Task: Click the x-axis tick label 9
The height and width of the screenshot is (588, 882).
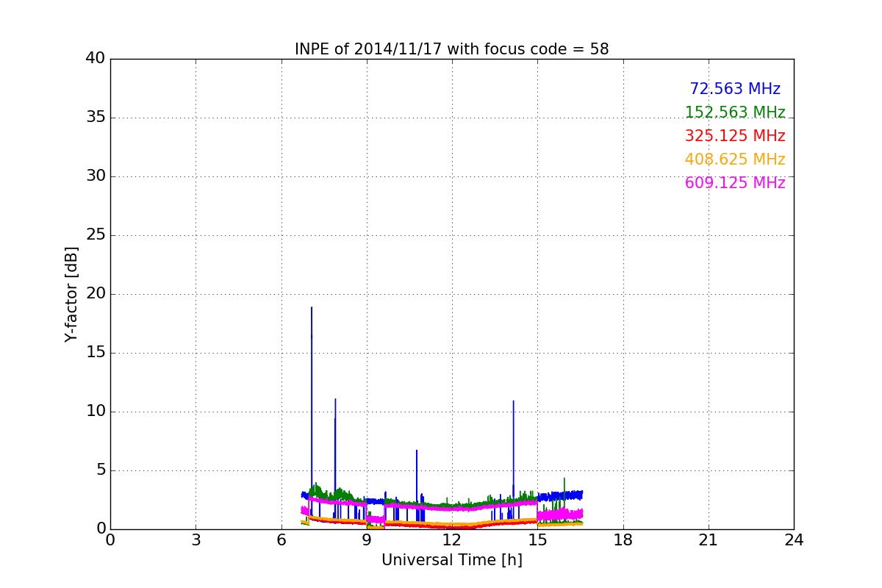Action: [x=366, y=540]
